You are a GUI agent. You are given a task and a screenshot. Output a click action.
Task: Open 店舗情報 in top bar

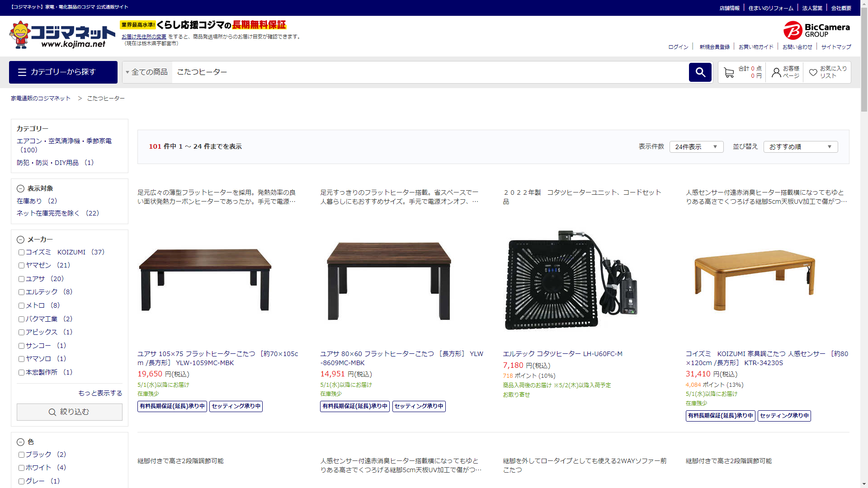[729, 8]
